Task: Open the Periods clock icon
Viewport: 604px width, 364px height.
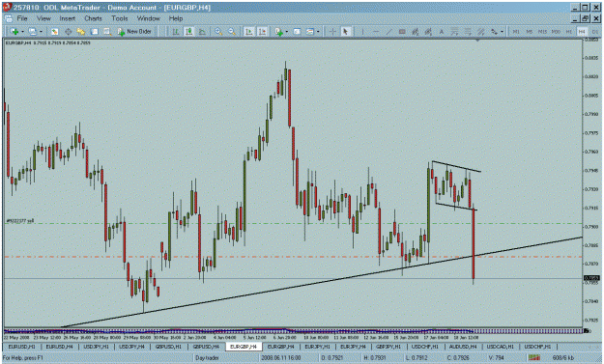Action: coord(297,32)
